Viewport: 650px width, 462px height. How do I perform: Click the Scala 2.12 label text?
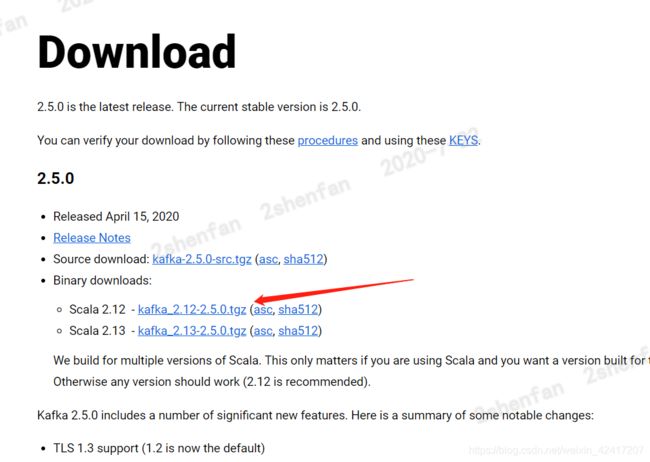point(97,309)
